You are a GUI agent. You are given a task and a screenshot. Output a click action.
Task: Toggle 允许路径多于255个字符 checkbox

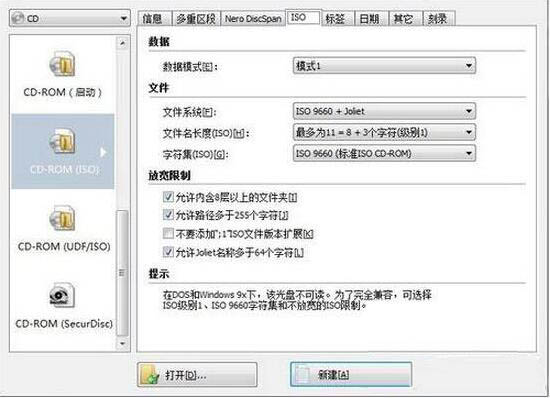tap(168, 214)
